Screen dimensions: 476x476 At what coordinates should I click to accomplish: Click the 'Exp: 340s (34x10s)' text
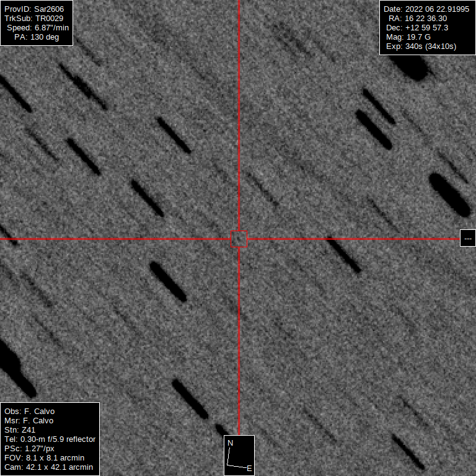421,46
